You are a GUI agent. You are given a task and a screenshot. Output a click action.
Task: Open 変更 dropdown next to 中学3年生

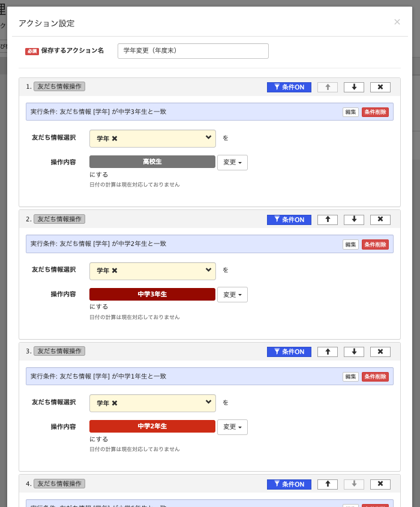pos(232,295)
